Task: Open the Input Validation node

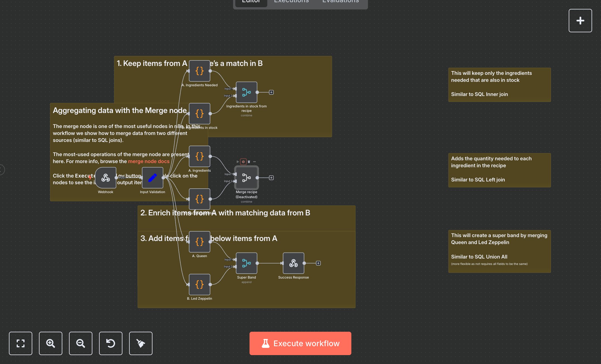Action: (x=152, y=178)
